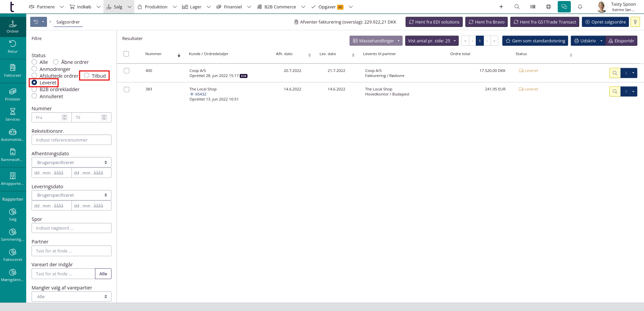This screenshot has width=644, height=311.
Task: Open the Fakturaer sidebar icon
Action: [x=13, y=70]
